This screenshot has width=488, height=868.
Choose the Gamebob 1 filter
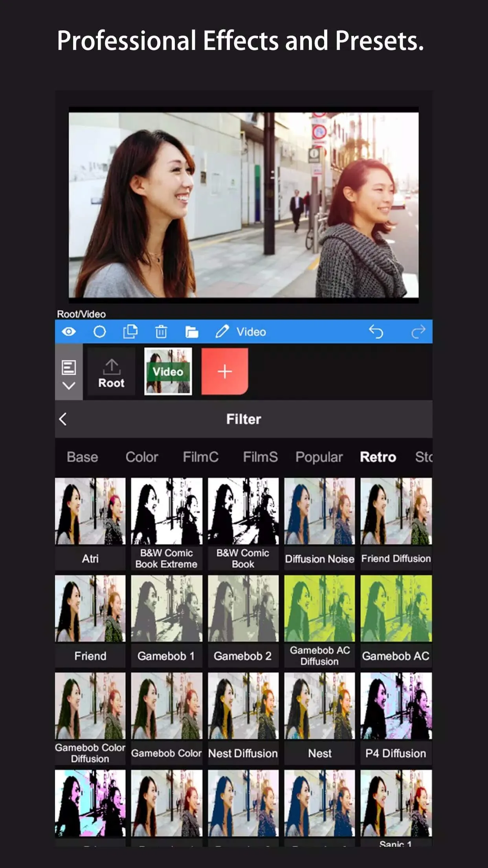167,621
